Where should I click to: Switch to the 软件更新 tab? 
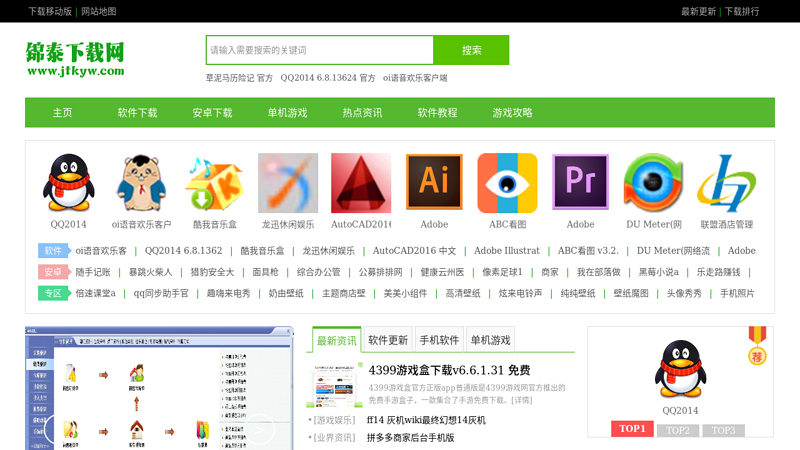(x=388, y=340)
